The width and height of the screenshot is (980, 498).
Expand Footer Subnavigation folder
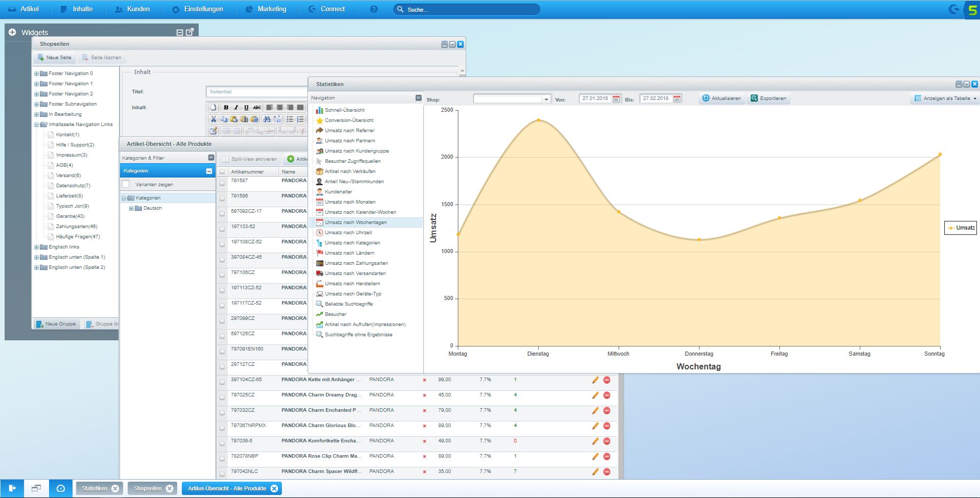pos(36,104)
